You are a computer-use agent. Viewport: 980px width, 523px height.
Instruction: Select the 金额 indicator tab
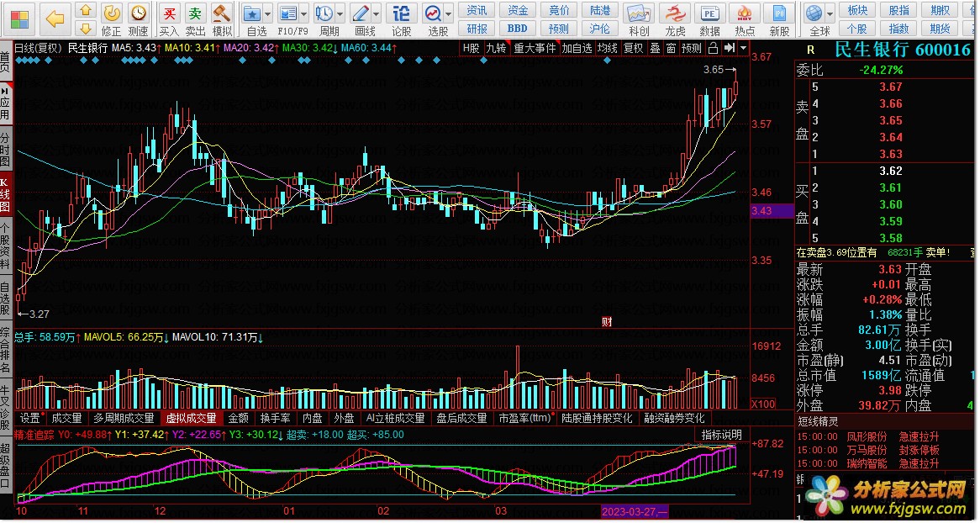pyautogui.click(x=238, y=418)
